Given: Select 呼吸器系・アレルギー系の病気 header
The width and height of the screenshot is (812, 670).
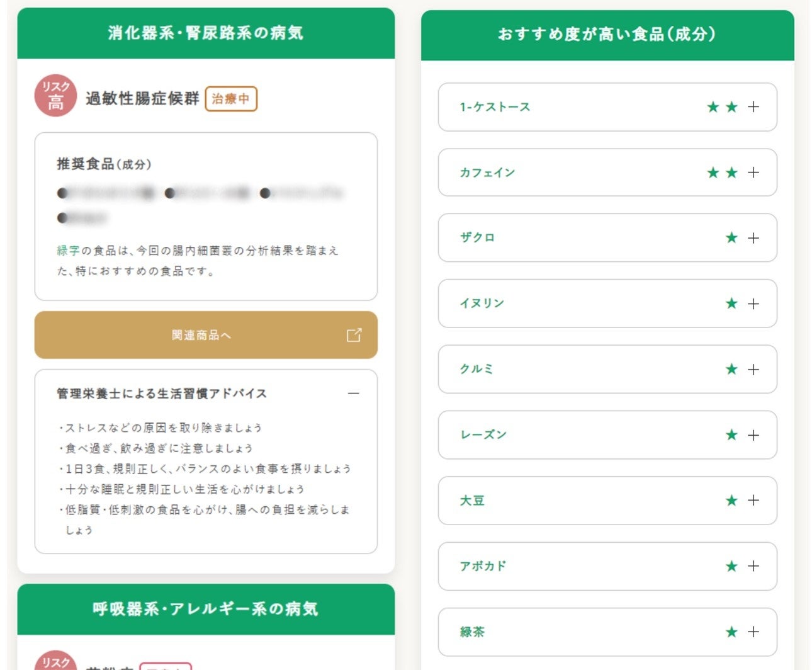Looking at the screenshot, I should [206, 609].
